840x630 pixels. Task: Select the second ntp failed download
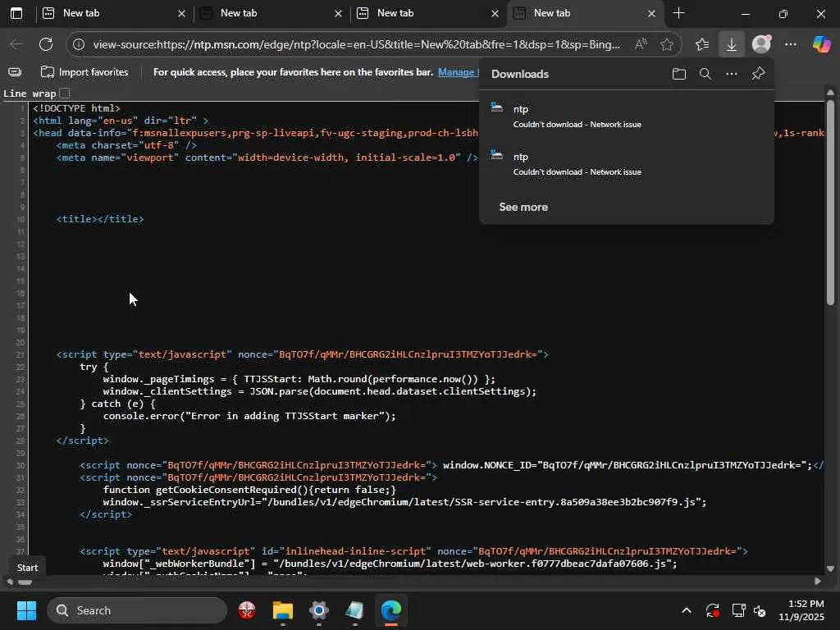626,164
